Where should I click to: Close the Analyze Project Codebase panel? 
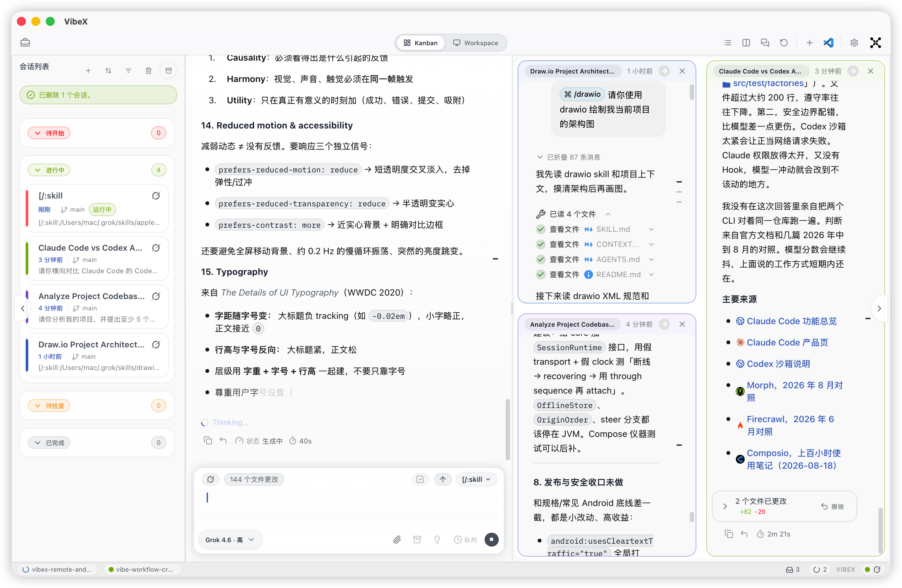coord(682,324)
